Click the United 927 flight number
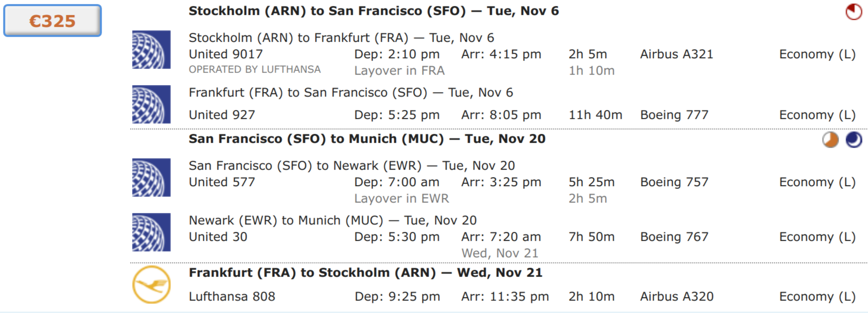This screenshot has width=868, height=313. click(222, 115)
